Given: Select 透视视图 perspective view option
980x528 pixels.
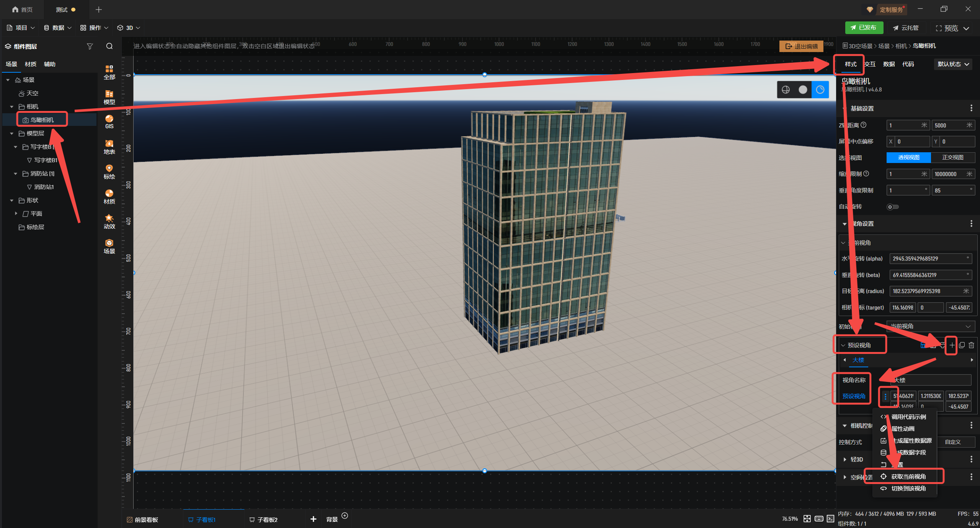Looking at the screenshot, I should click(908, 157).
